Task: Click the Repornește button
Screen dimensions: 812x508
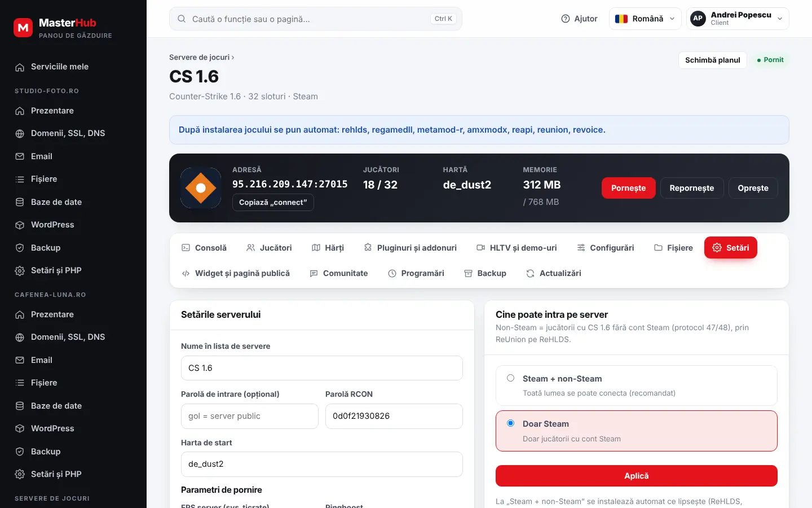Action: click(x=692, y=188)
